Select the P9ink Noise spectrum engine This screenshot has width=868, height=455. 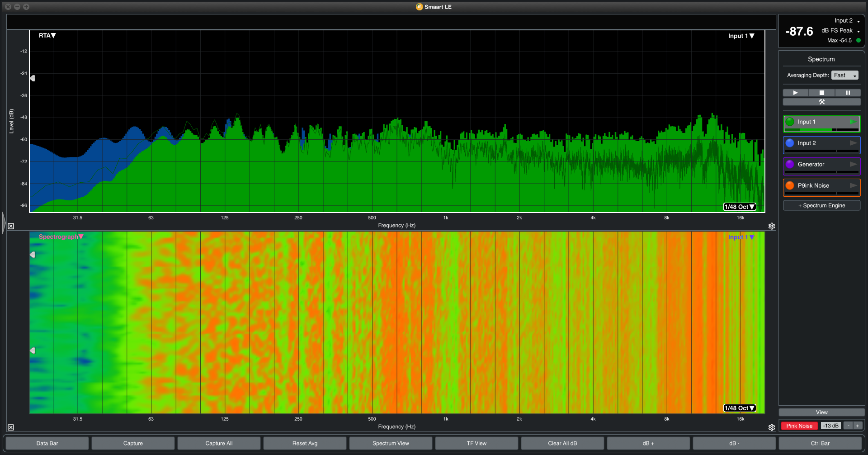click(821, 188)
